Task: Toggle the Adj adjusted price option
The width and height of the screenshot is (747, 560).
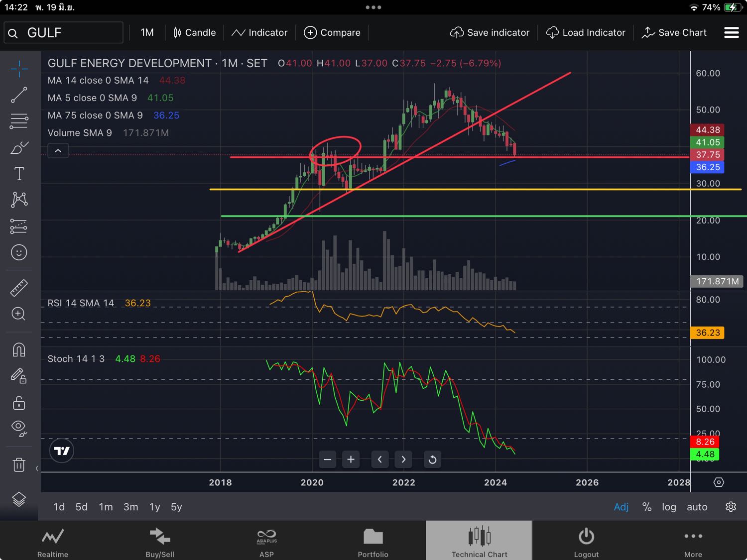Action: [621, 507]
